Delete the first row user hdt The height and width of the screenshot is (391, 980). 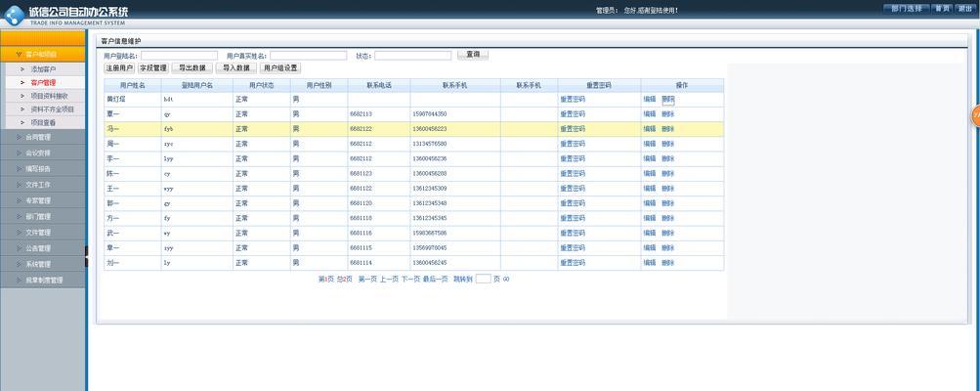pyautogui.click(x=668, y=99)
